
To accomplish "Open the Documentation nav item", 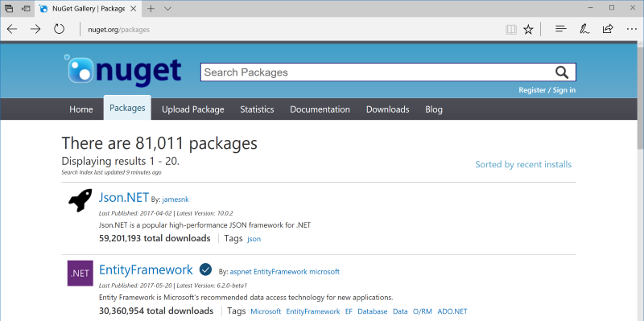I will pos(320,109).
